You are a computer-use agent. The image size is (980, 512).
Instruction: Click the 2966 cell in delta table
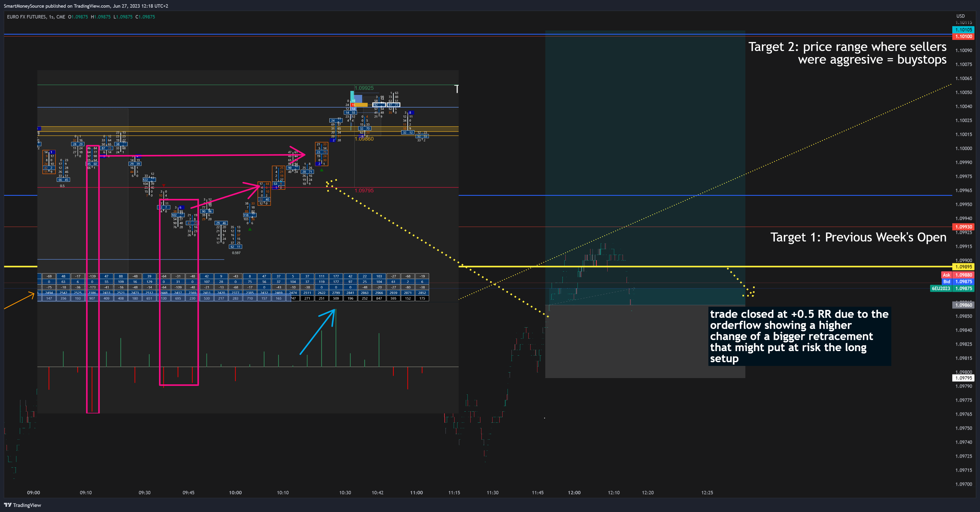(379, 293)
